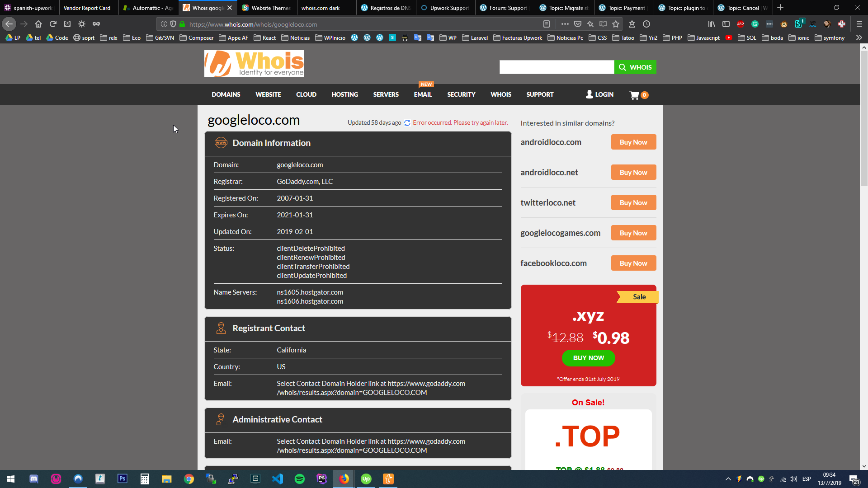
Task: Open the CLOUD menu
Action: point(306,94)
